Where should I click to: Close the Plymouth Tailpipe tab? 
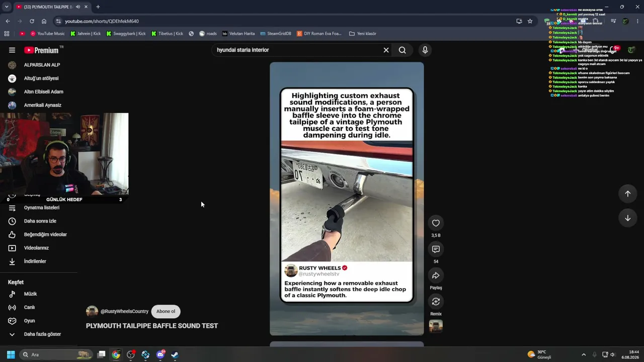click(x=86, y=7)
